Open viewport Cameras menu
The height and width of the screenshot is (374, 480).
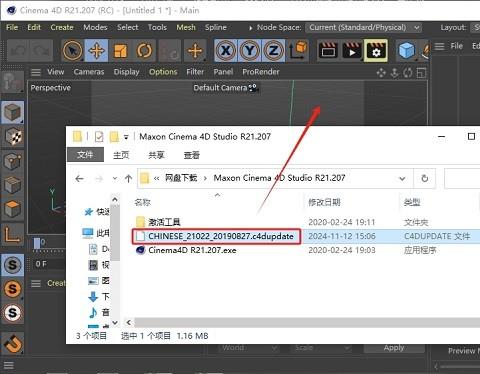pos(89,72)
